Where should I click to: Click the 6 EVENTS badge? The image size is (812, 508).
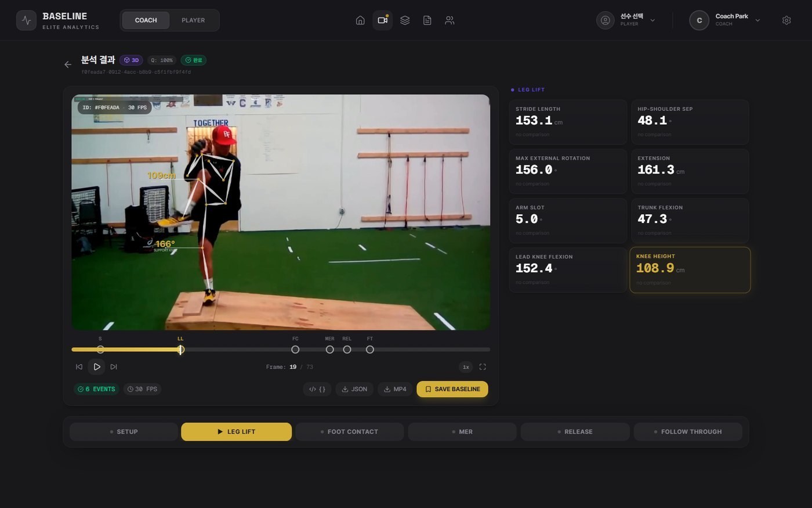point(96,389)
